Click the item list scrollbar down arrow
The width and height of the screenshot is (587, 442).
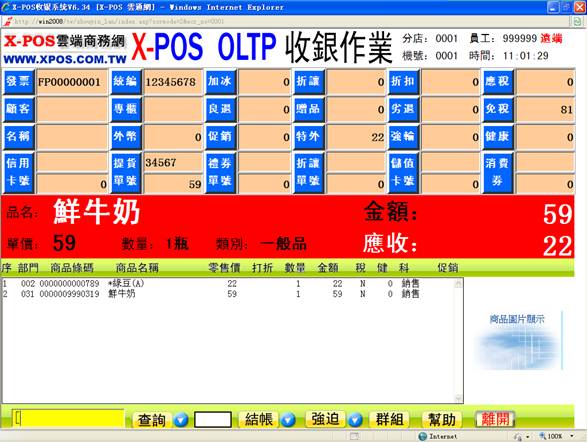tap(459, 397)
